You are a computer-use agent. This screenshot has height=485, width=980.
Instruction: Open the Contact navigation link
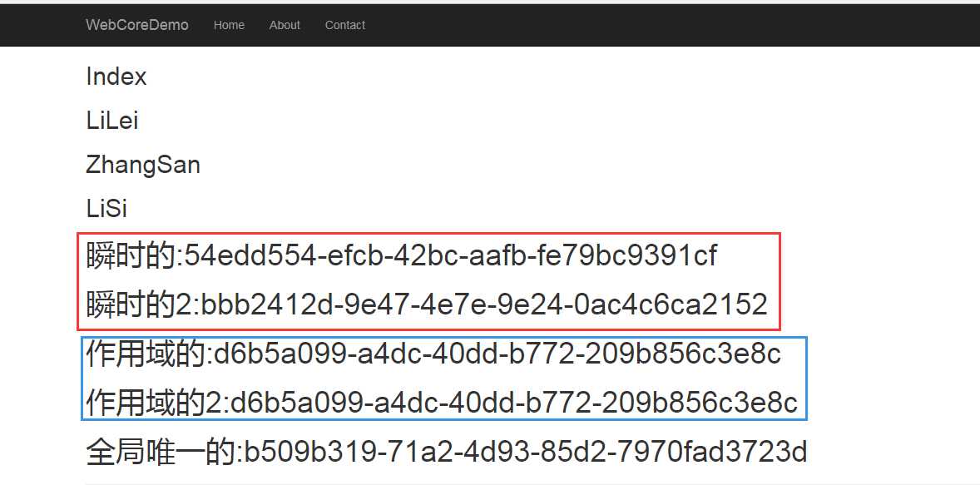[x=344, y=25]
